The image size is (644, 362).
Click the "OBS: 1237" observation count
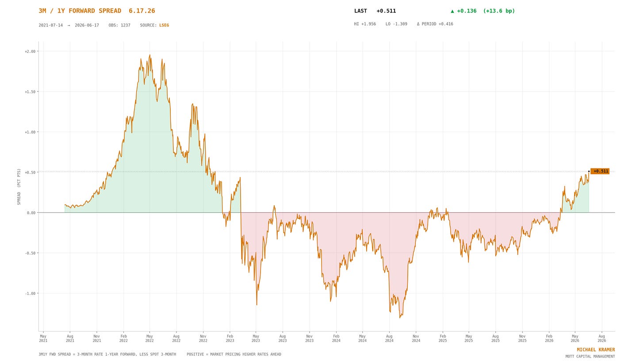[119, 25]
